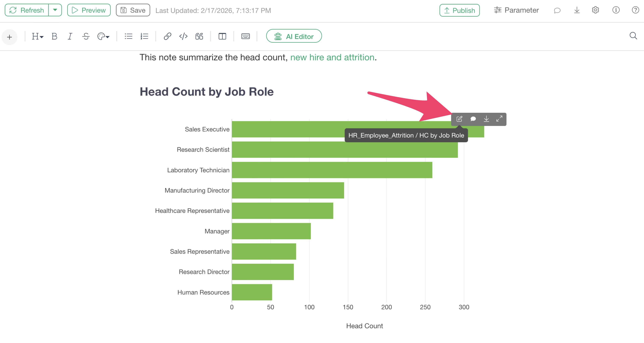This screenshot has width=644, height=343.
Task: Follow the 'new hire and attrition' link
Action: pos(332,58)
